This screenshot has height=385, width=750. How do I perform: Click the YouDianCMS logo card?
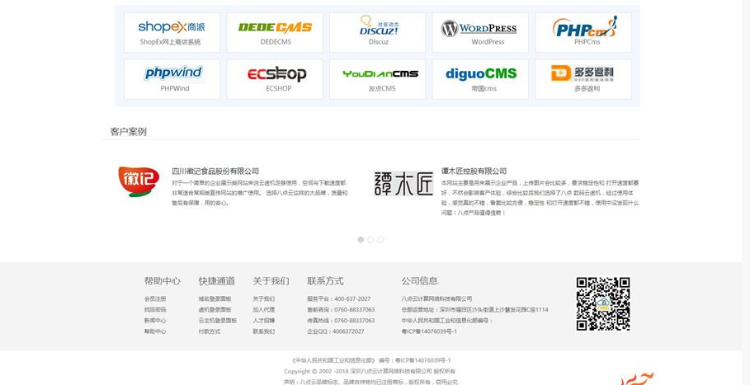click(x=377, y=79)
